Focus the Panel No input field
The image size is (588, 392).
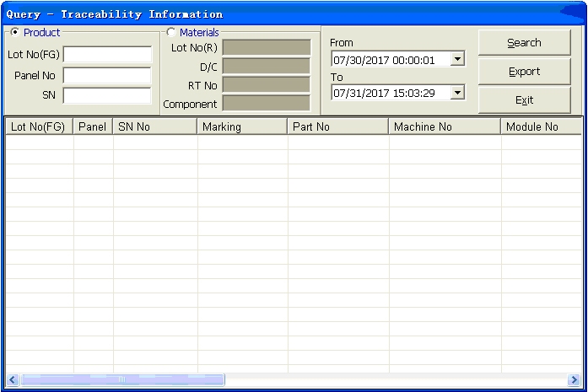click(x=108, y=75)
